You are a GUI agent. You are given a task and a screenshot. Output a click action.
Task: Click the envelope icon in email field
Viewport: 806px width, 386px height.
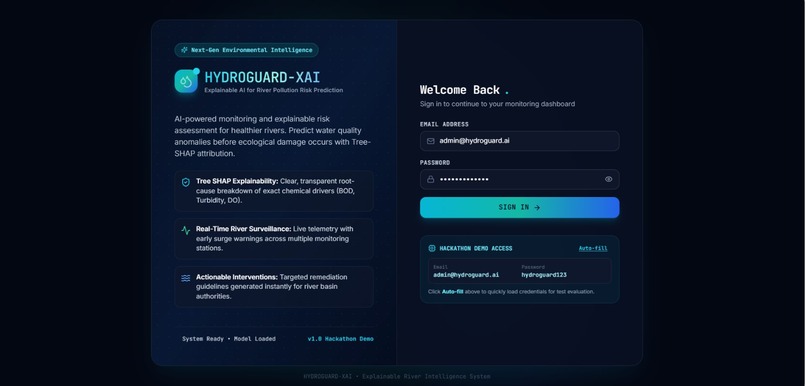coord(431,141)
